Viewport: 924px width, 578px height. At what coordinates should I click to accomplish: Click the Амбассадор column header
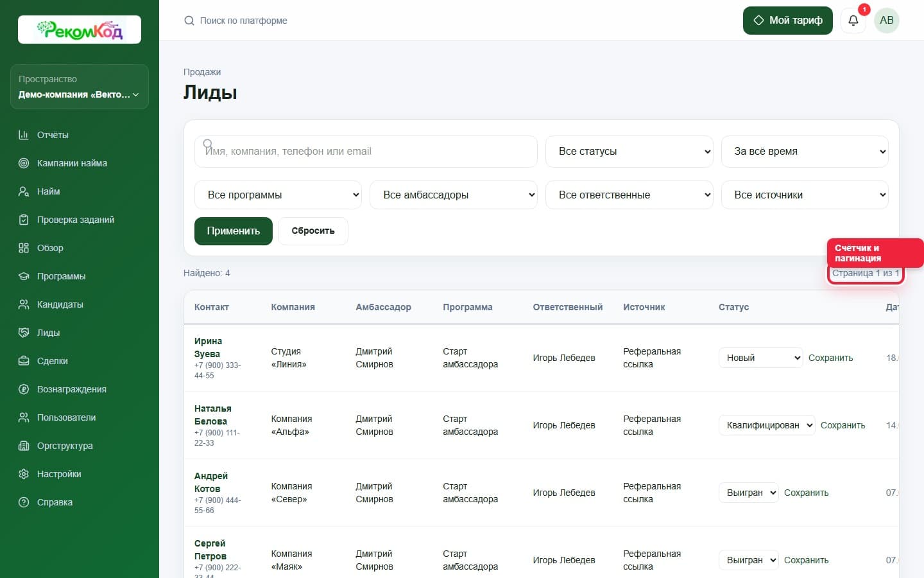[x=383, y=307]
